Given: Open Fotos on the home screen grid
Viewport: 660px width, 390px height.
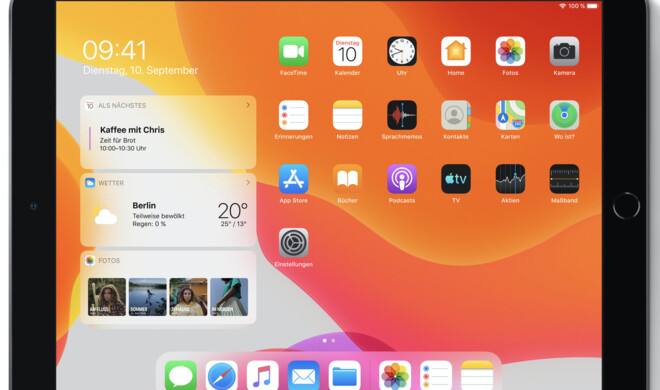Looking at the screenshot, I should click(x=510, y=51).
